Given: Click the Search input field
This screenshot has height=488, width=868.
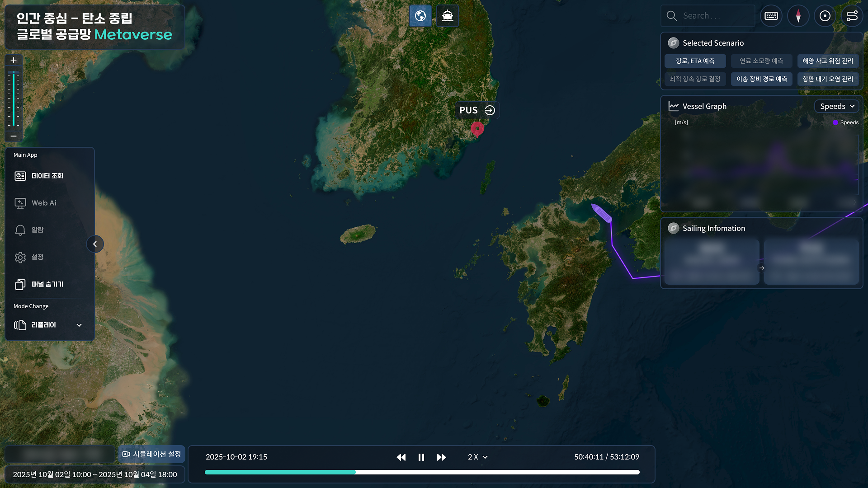Looking at the screenshot, I should tap(708, 16).
